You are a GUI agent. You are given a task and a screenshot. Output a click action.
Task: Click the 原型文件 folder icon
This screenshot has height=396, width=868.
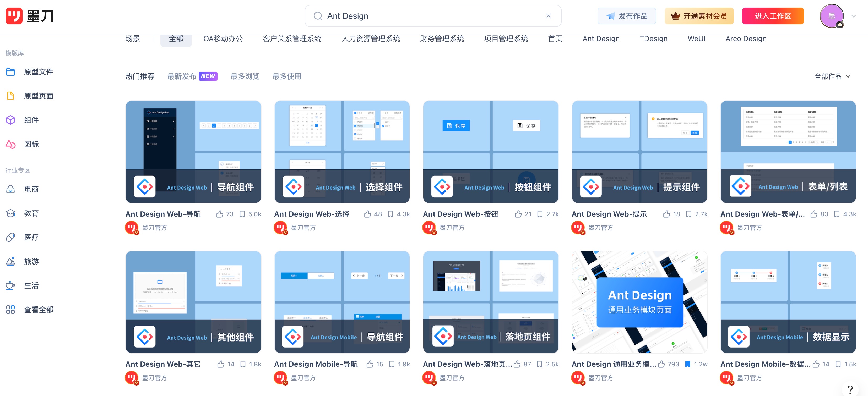(x=10, y=72)
